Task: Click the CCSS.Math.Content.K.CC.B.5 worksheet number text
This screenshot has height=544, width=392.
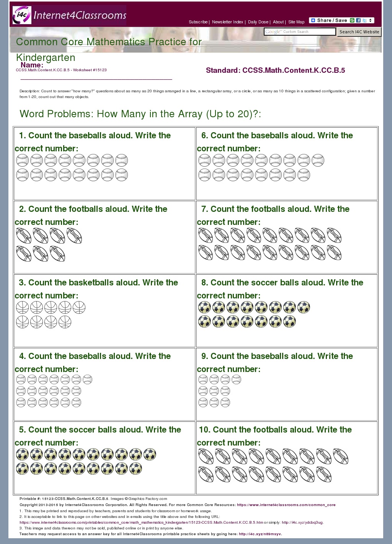Action: 61,70
